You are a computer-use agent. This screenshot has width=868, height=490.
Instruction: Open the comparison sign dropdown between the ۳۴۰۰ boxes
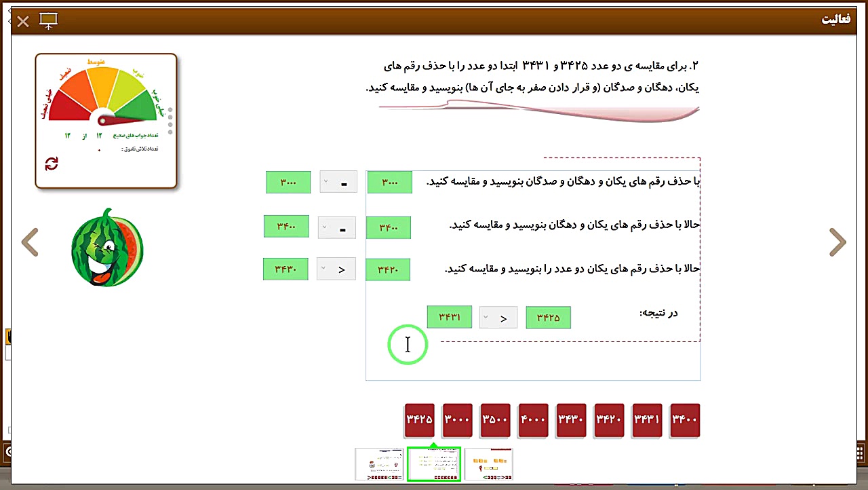point(338,227)
